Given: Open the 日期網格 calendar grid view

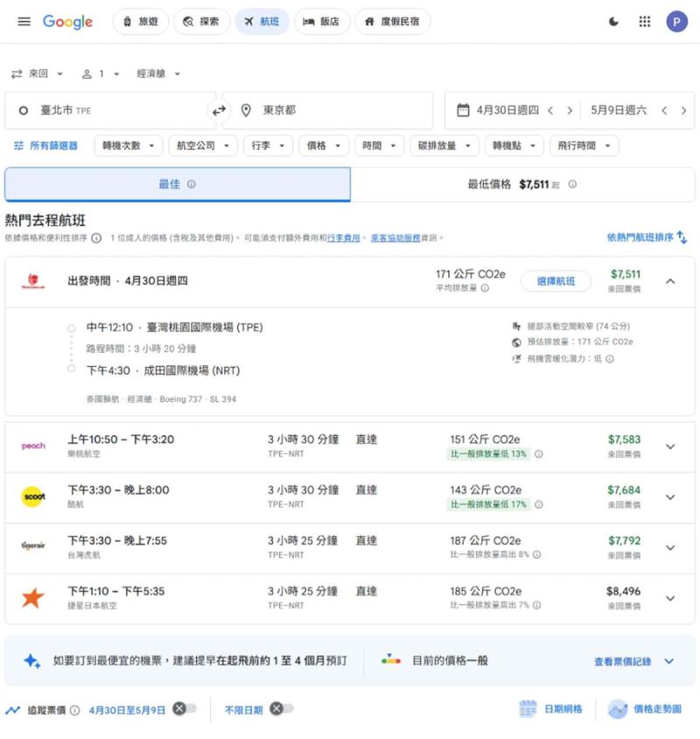Looking at the screenshot, I should 551,709.
